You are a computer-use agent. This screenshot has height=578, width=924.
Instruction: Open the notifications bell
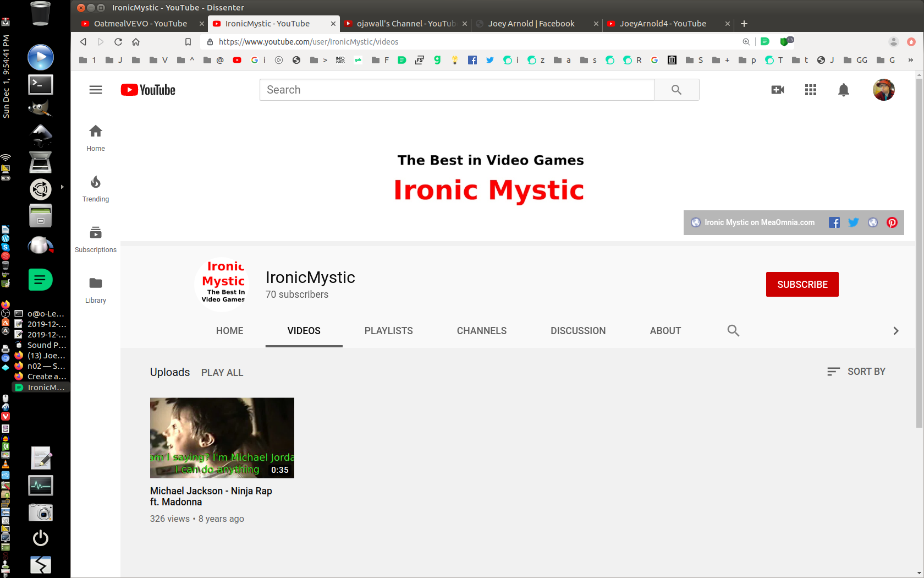click(844, 90)
